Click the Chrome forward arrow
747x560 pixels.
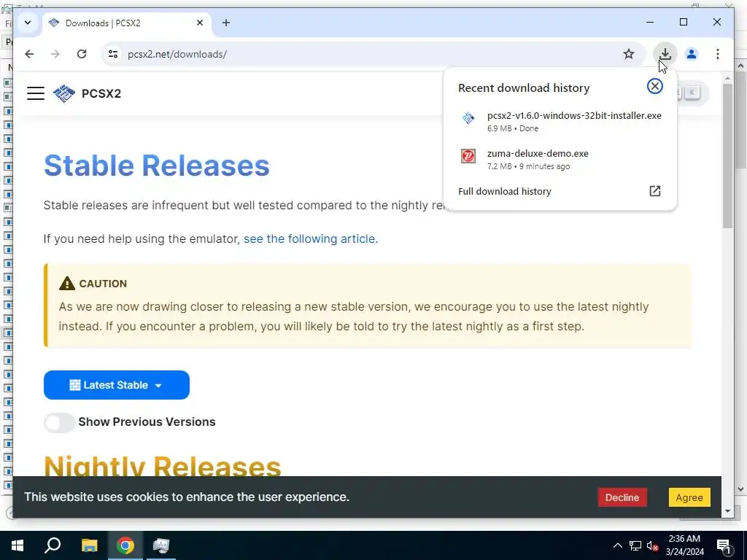pyautogui.click(x=55, y=54)
